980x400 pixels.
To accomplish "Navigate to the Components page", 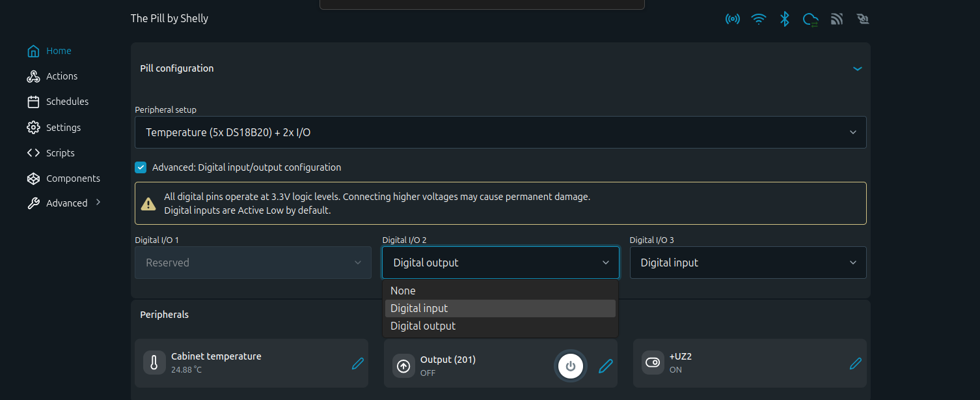I will (72, 178).
